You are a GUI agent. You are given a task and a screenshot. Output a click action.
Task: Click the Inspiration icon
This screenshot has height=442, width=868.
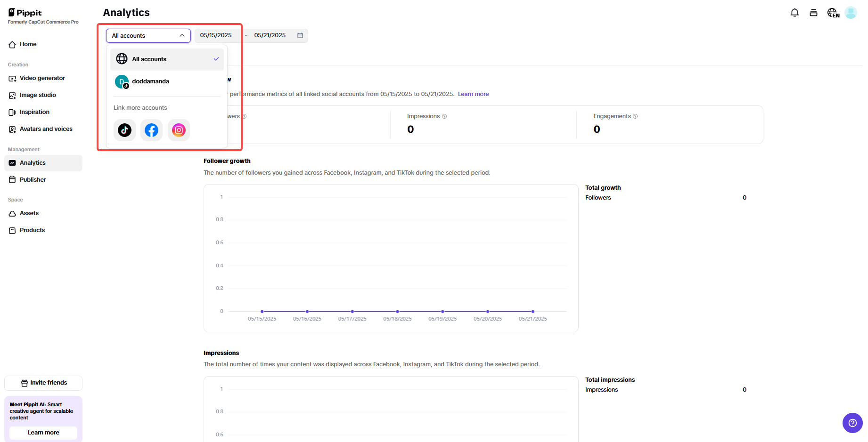tap(12, 112)
